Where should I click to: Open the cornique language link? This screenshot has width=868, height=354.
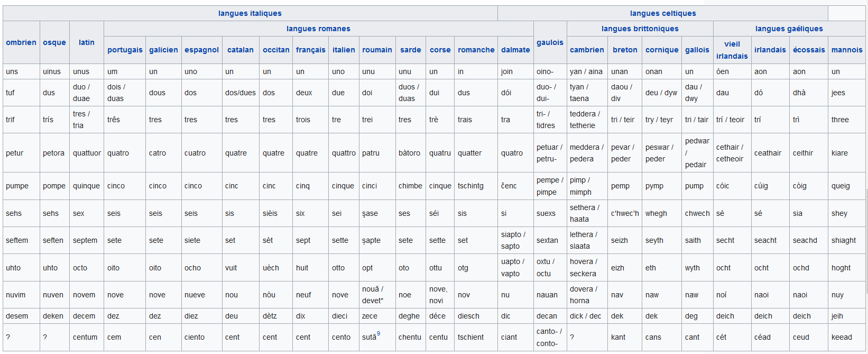(662, 50)
